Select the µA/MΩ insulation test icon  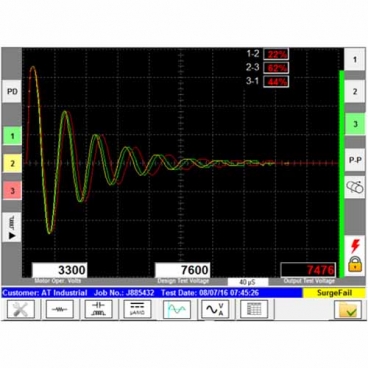(137, 309)
